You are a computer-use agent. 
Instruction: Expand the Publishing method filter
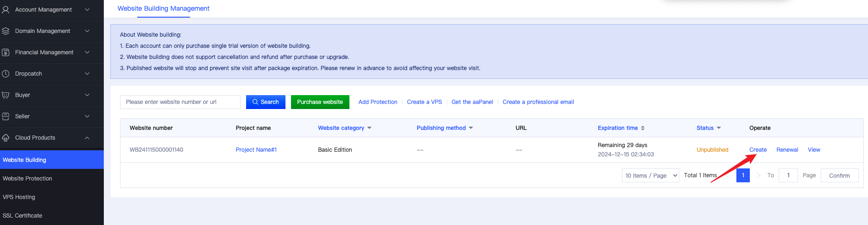tap(471, 128)
